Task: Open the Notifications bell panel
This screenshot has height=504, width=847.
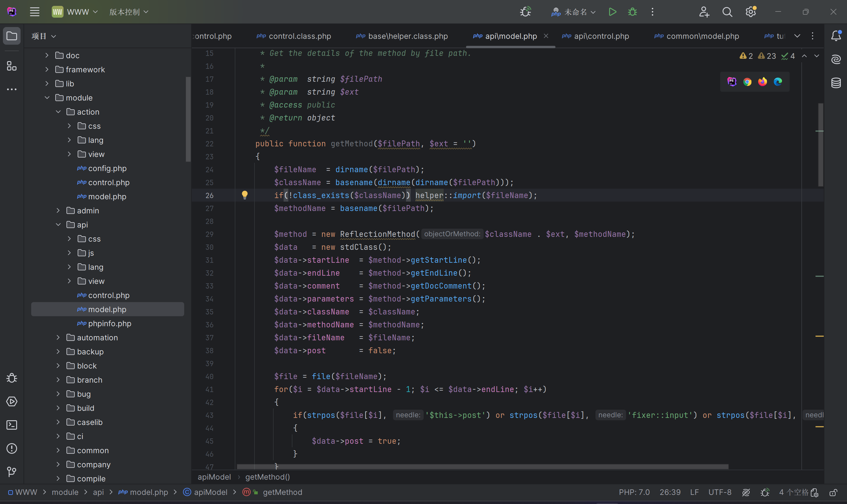Action: pyautogui.click(x=836, y=36)
